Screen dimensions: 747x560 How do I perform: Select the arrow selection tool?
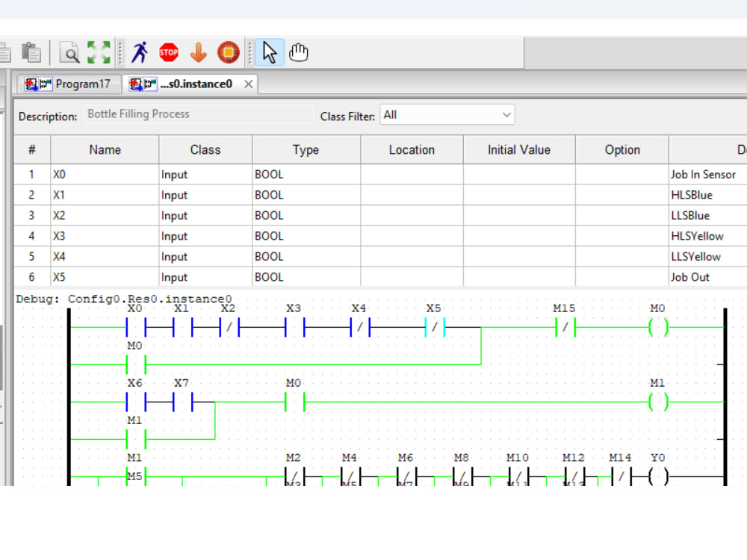269,52
